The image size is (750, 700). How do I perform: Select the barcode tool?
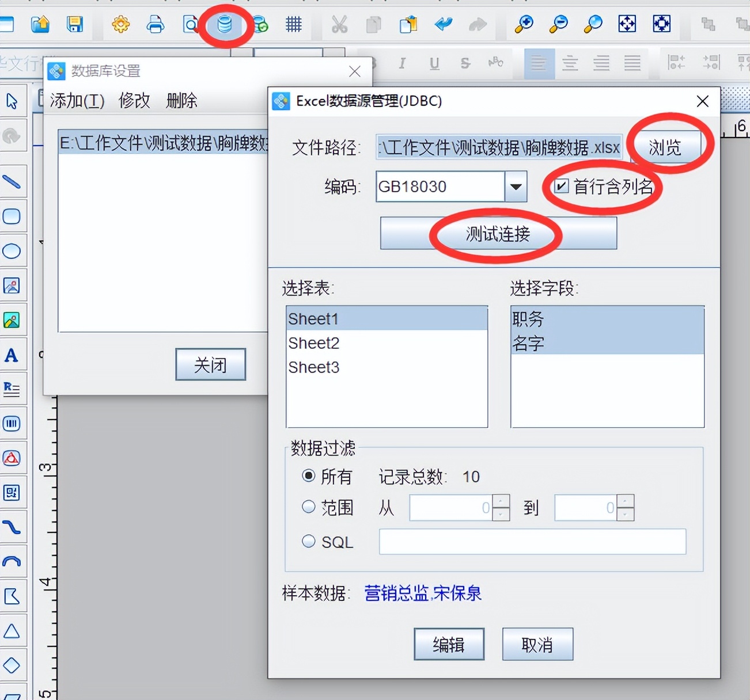(12, 424)
